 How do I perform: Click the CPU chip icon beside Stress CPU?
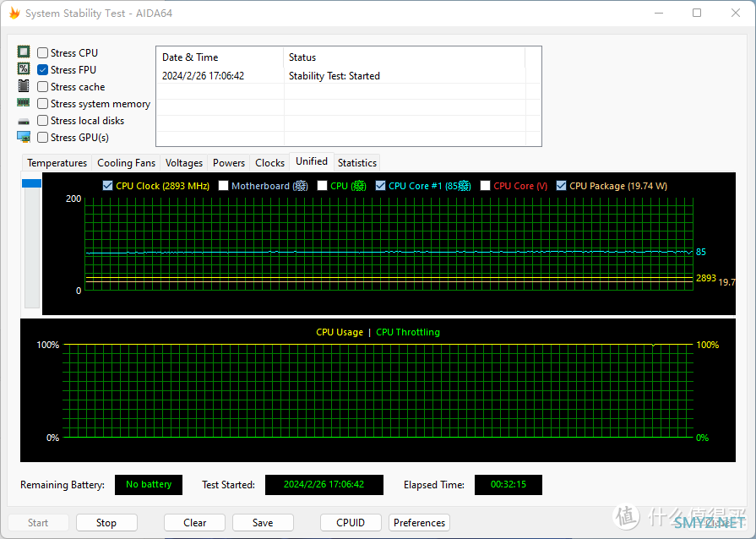pos(24,52)
